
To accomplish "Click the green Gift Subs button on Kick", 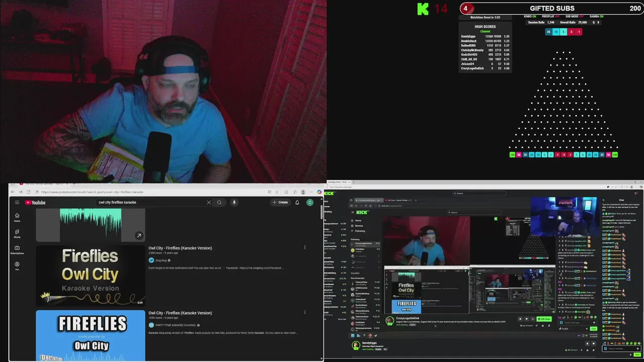I will (x=544, y=319).
